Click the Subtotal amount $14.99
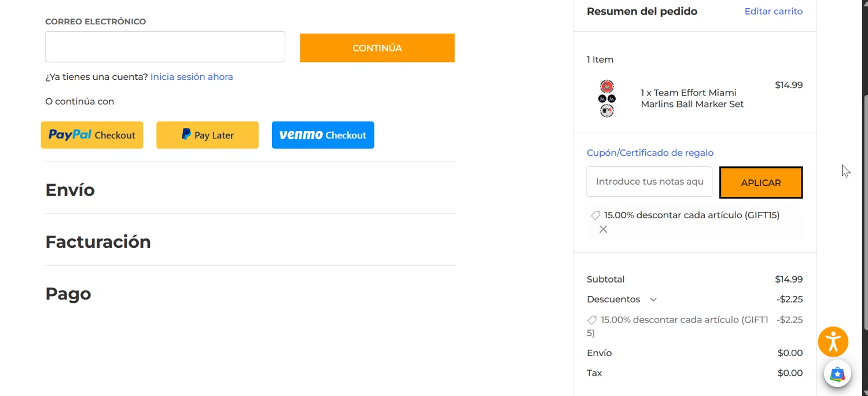 tap(789, 279)
